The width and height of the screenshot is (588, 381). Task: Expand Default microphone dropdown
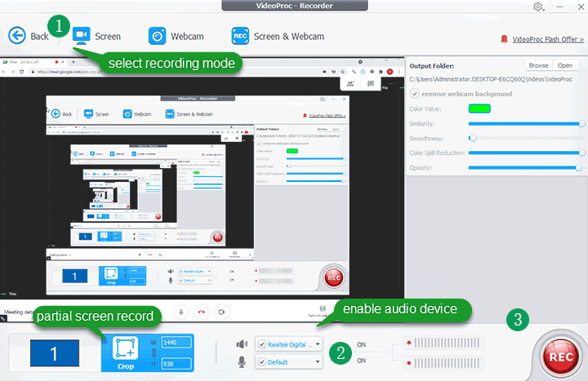pos(318,362)
